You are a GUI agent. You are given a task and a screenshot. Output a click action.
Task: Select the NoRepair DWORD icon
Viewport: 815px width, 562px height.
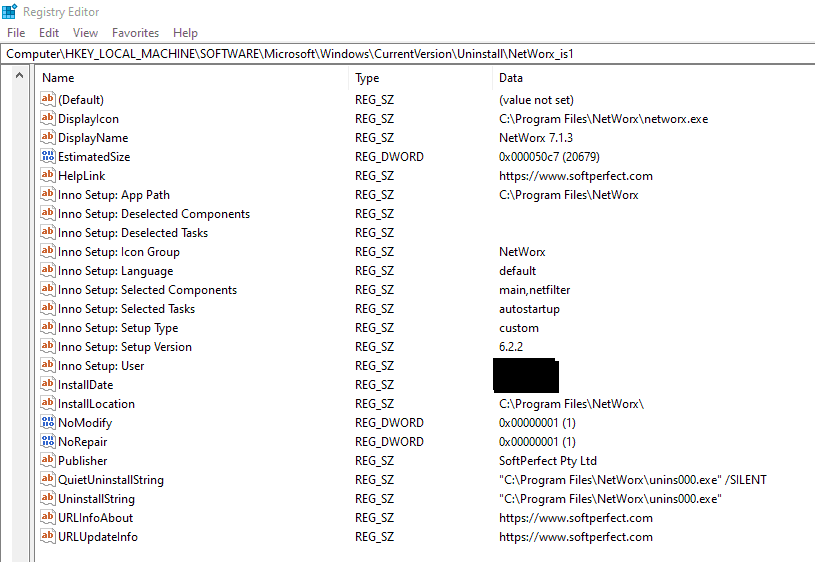click(47, 441)
